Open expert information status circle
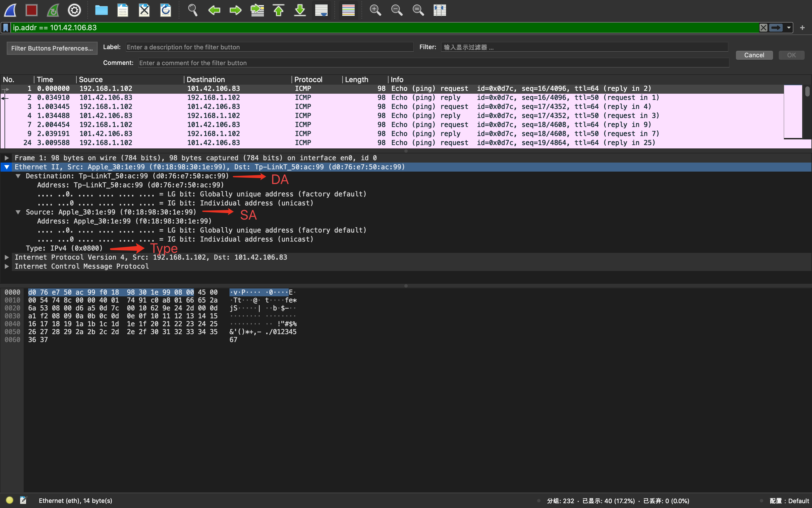The width and height of the screenshot is (812, 508). point(9,500)
